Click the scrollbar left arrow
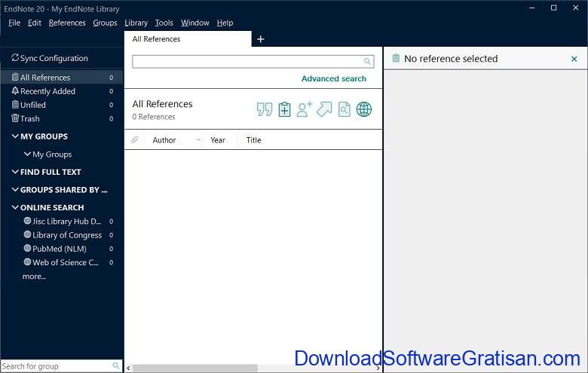 pos(128,368)
